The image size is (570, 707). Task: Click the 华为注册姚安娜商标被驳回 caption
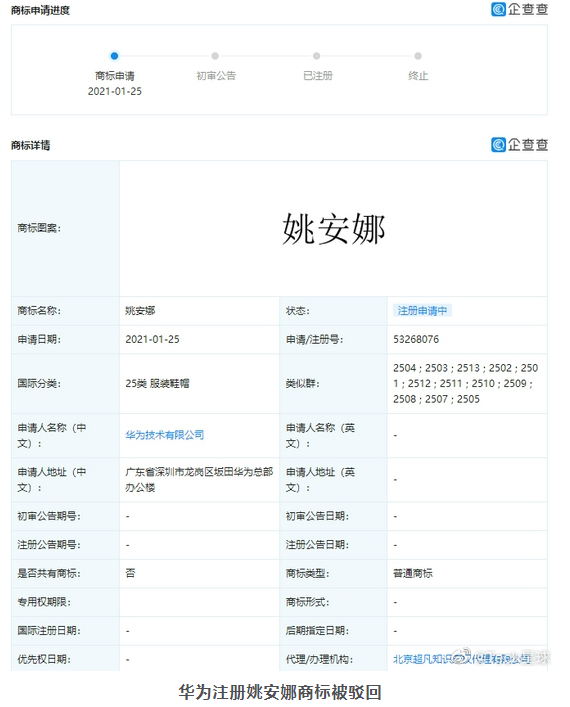(280, 692)
